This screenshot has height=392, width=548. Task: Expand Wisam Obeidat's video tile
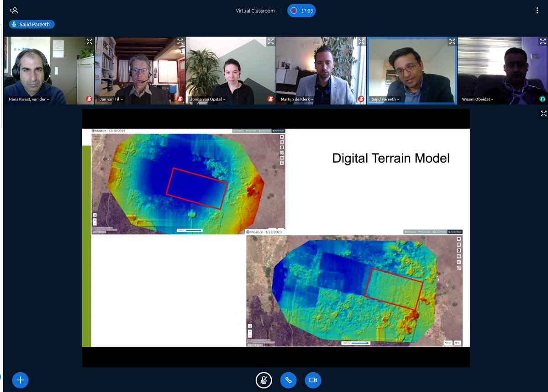pos(543,42)
